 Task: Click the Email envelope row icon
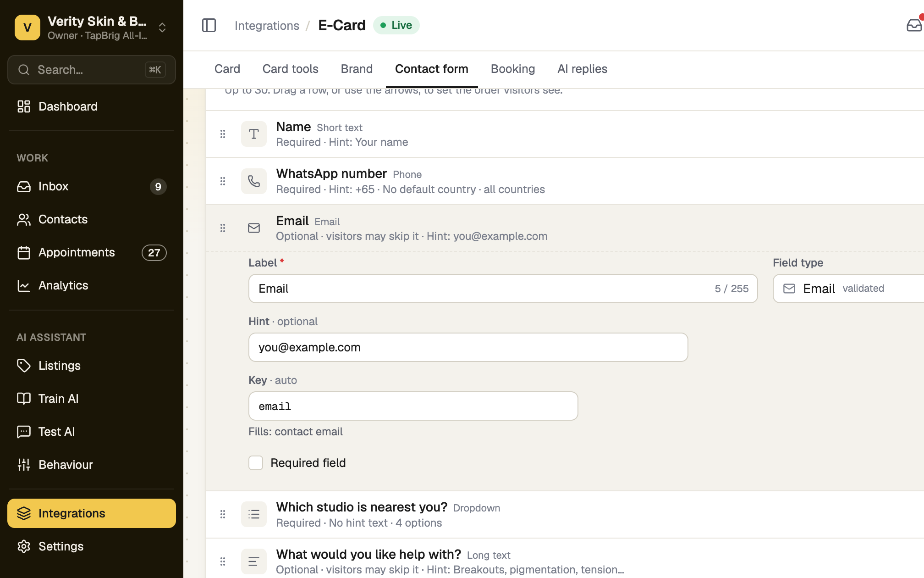[x=254, y=228]
